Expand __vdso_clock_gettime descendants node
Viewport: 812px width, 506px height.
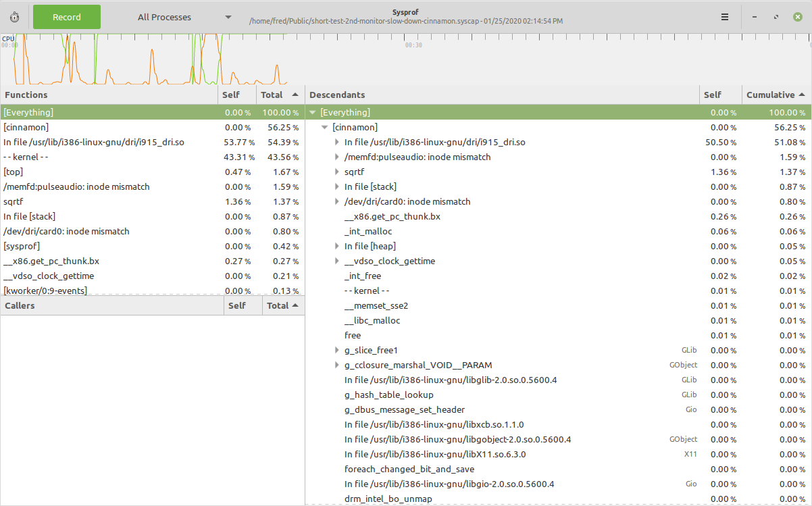coord(337,261)
